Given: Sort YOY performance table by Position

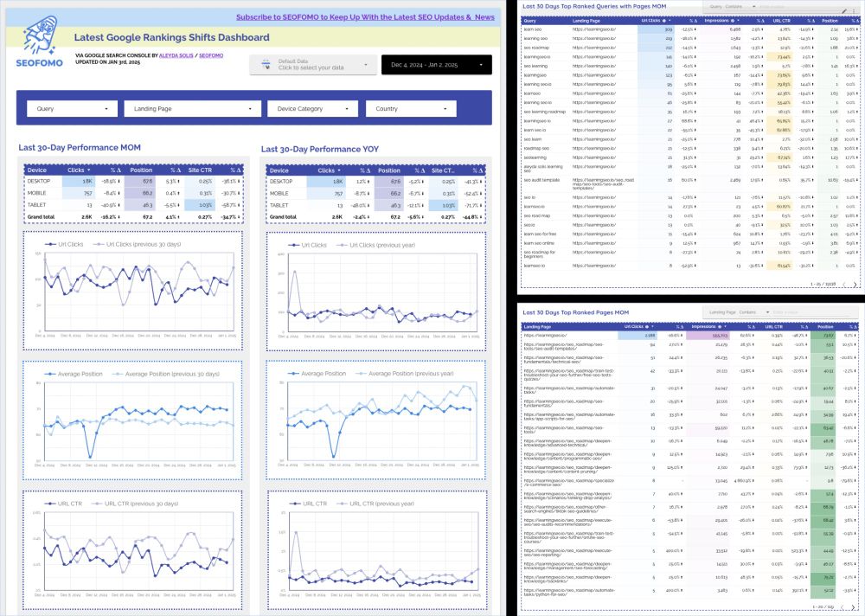Looking at the screenshot, I should tap(389, 170).
